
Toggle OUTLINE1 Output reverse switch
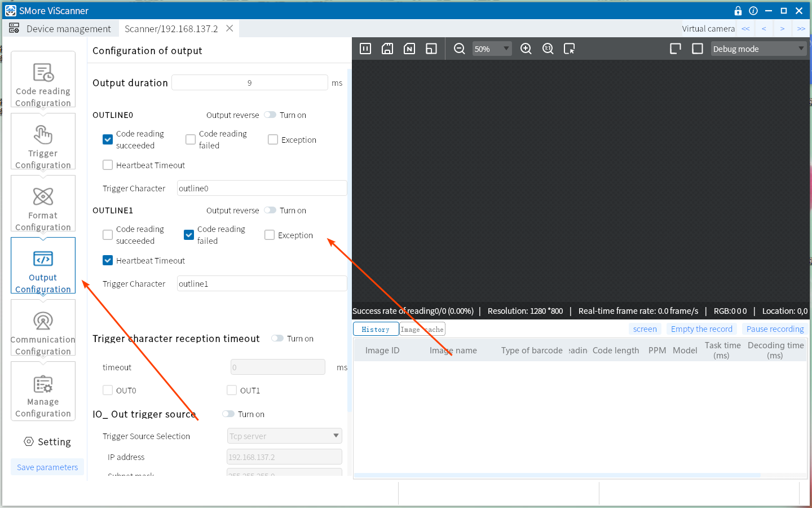[270, 210]
